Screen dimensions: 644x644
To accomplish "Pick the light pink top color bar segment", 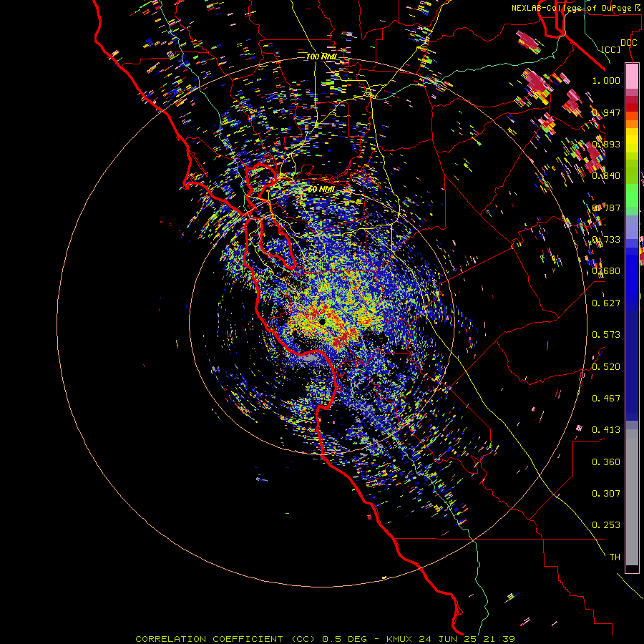I will point(632,76).
